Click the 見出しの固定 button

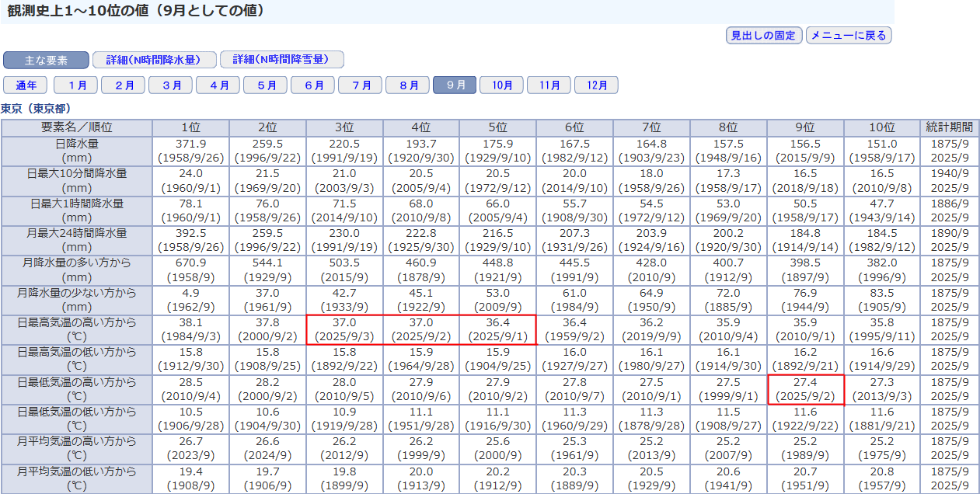763,36
